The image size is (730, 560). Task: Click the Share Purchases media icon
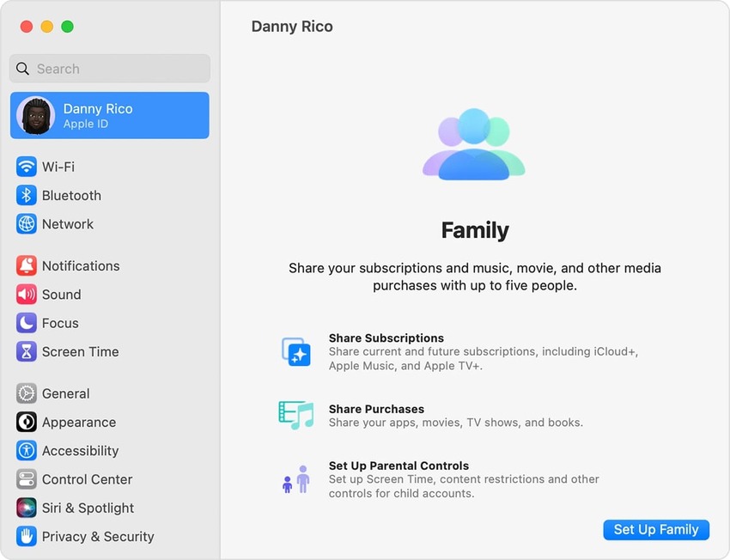pyautogui.click(x=296, y=415)
